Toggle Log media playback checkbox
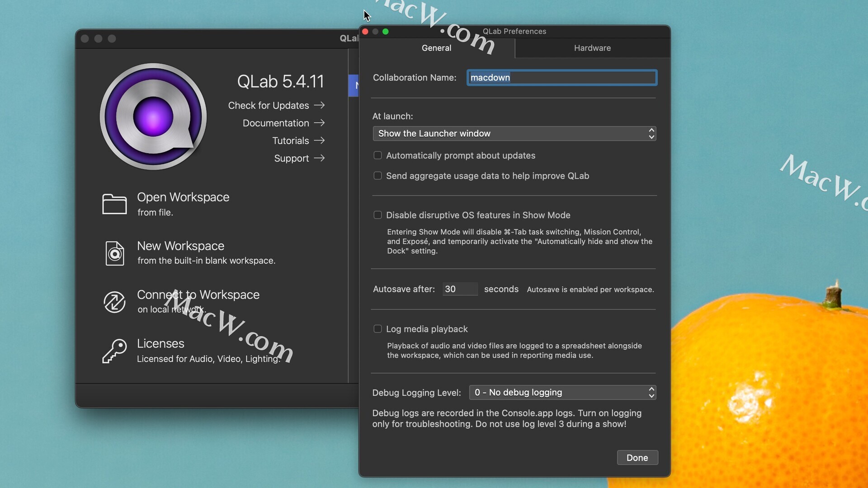The height and width of the screenshot is (488, 868). coord(377,329)
